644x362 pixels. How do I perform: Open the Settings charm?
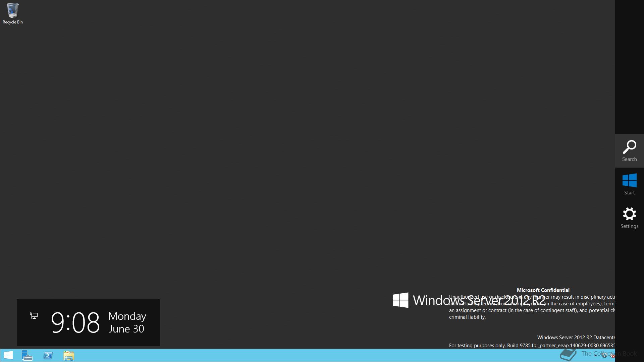coord(630,218)
